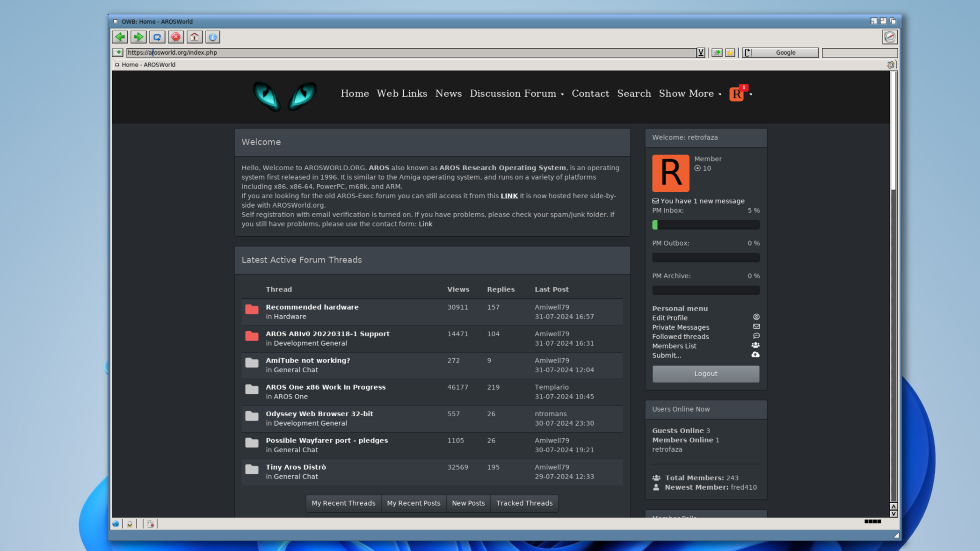Screen dimensions: 980x551
Task: Click the PM Archive progress bar
Action: click(x=705, y=290)
